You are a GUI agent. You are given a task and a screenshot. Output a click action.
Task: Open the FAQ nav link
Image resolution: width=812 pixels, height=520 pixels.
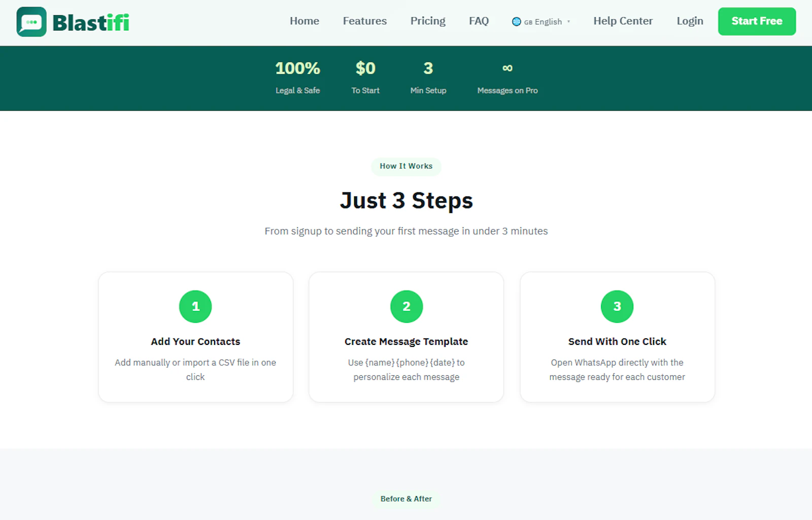[479, 21]
